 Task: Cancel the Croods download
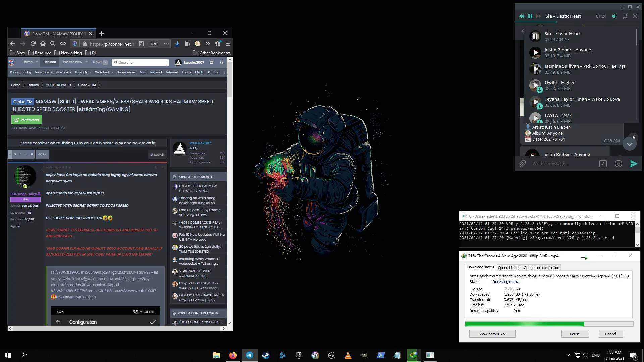[610, 334]
